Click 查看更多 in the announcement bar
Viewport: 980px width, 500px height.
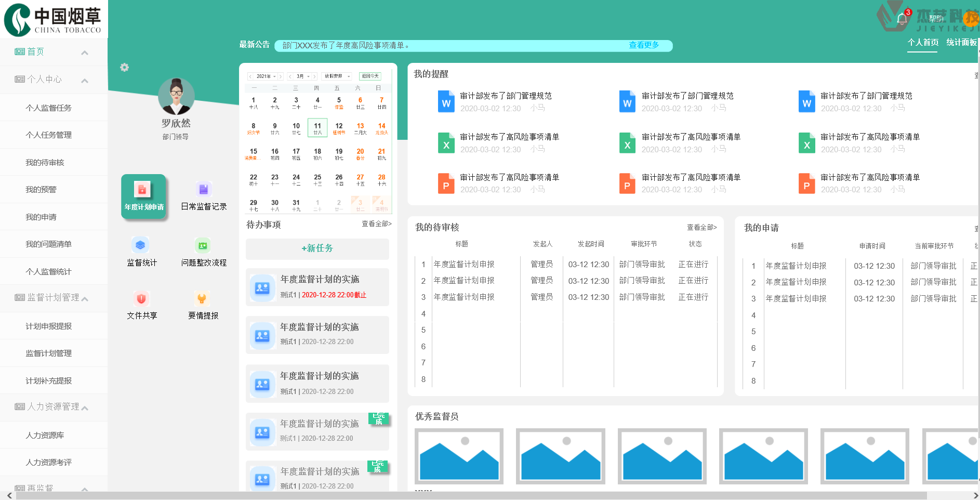pyautogui.click(x=644, y=45)
